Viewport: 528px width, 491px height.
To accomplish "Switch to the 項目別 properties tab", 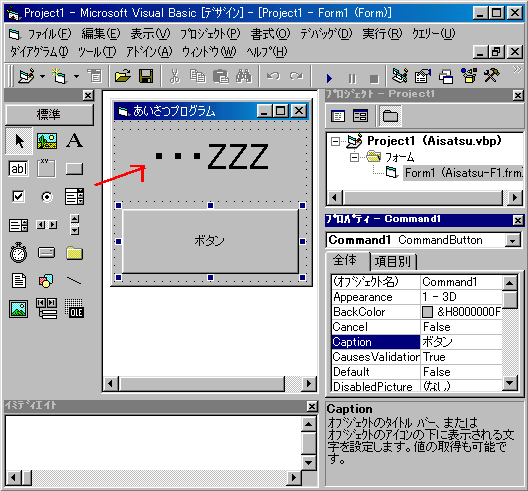I will click(x=393, y=262).
